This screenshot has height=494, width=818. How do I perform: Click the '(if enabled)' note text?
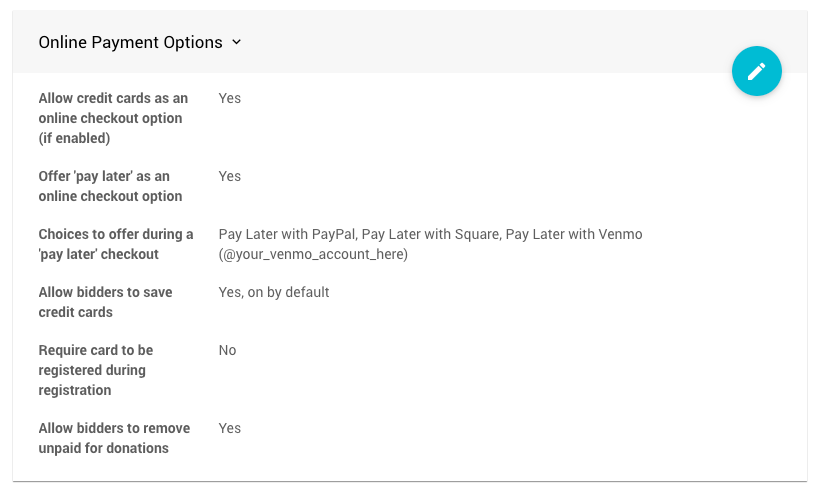[74, 138]
